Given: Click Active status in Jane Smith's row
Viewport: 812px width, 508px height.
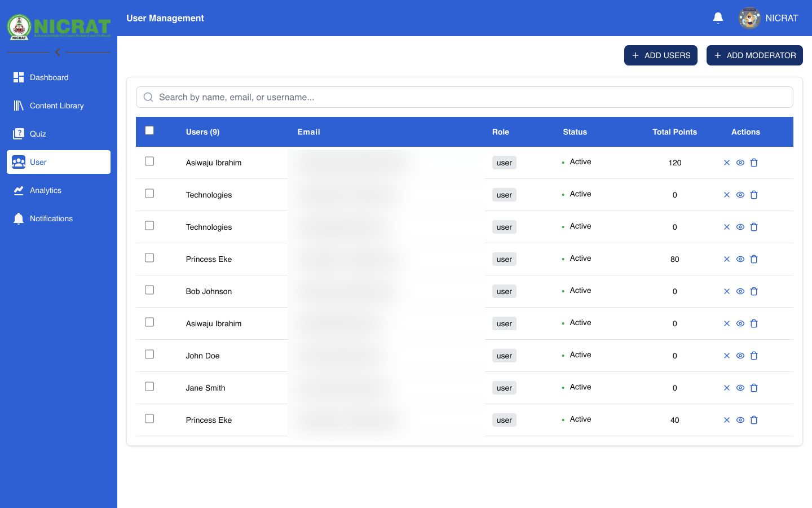Looking at the screenshot, I should coord(580,387).
